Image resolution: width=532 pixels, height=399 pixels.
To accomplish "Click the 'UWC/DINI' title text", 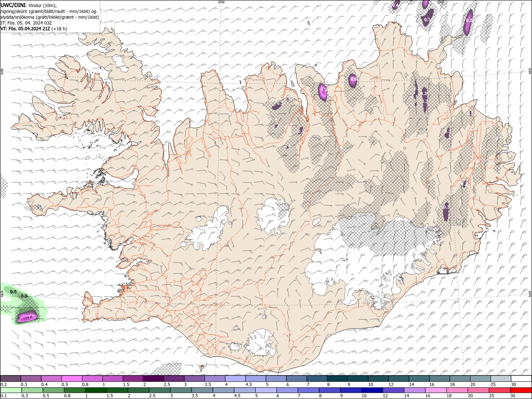I will pos(13,5).
